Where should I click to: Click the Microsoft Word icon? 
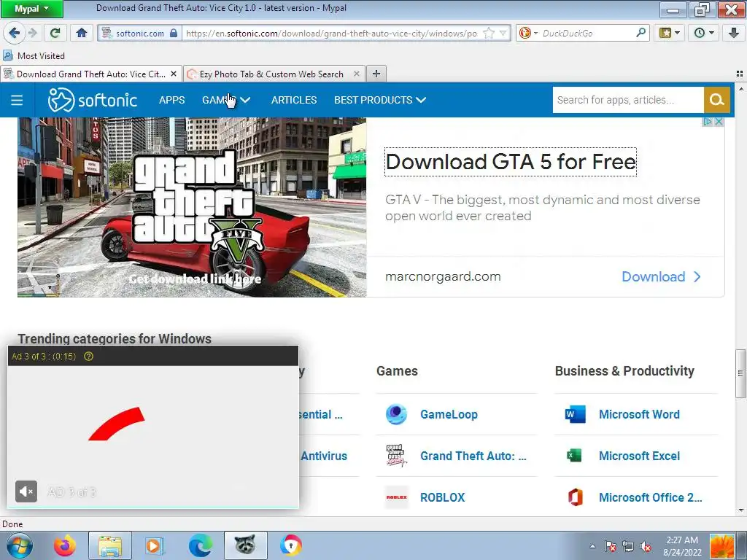pos(575,414)
